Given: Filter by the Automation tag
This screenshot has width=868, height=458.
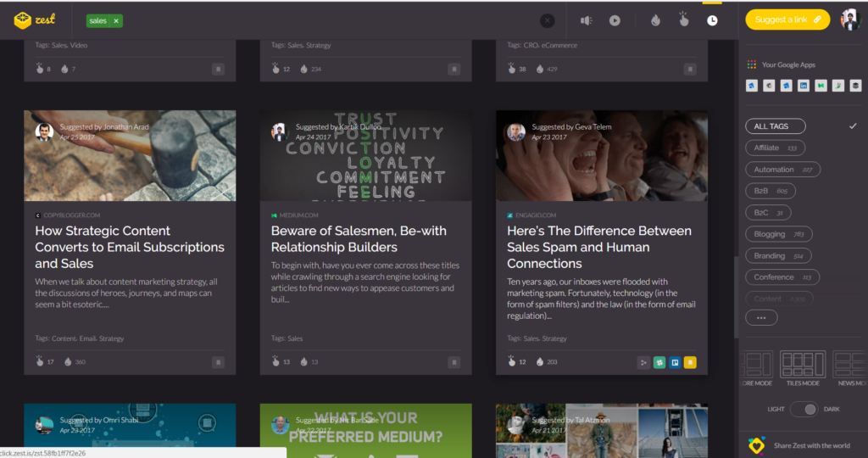Looking at the screenshot, I should pyautogui.click(x=782, y=170).
